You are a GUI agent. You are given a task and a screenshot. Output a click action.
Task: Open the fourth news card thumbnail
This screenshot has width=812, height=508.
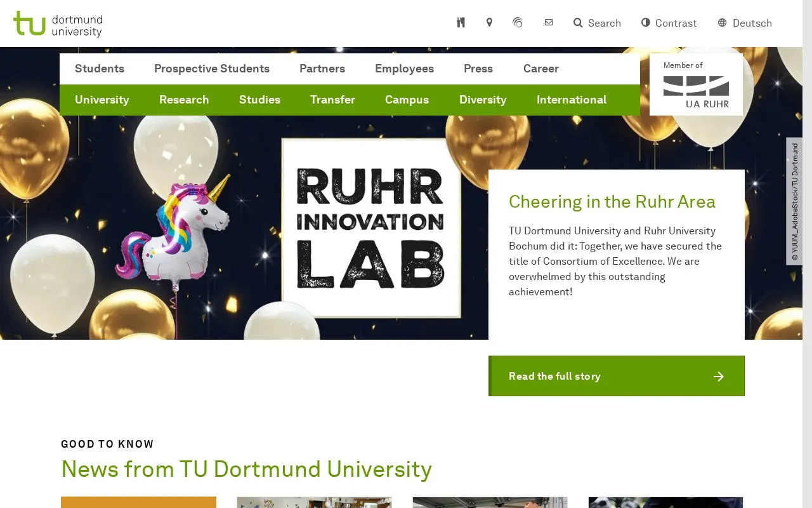(x=665, y=502)
